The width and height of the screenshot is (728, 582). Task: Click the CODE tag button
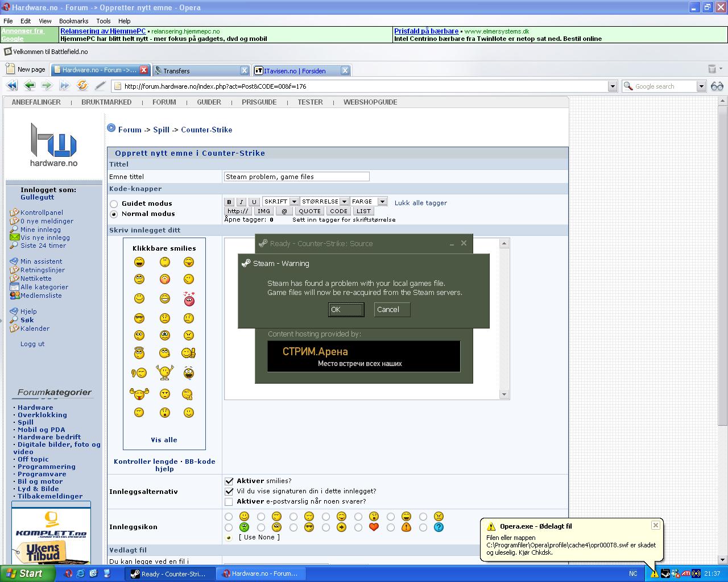point(339,211)
